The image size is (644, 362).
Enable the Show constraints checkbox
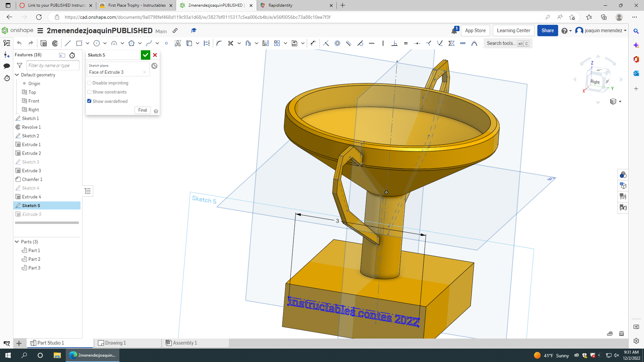tap(89, 92)
